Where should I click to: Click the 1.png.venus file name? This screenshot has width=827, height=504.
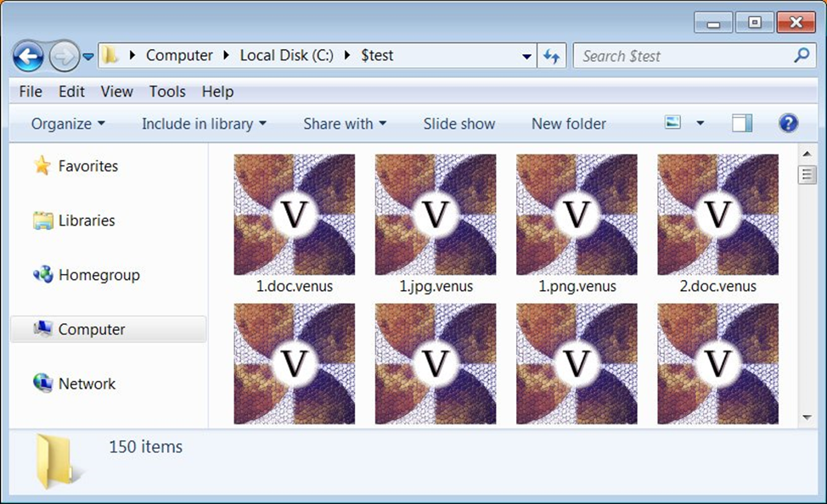(577, 286)
